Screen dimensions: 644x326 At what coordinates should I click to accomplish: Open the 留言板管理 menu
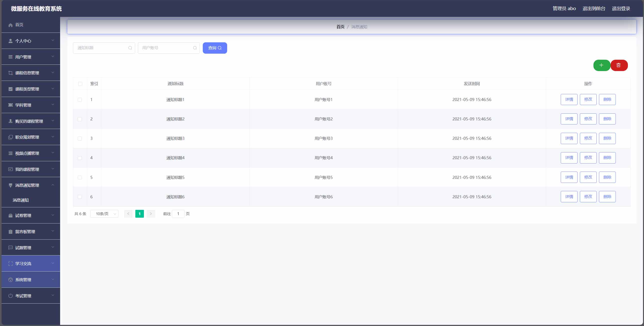click(x=31, y=232)
